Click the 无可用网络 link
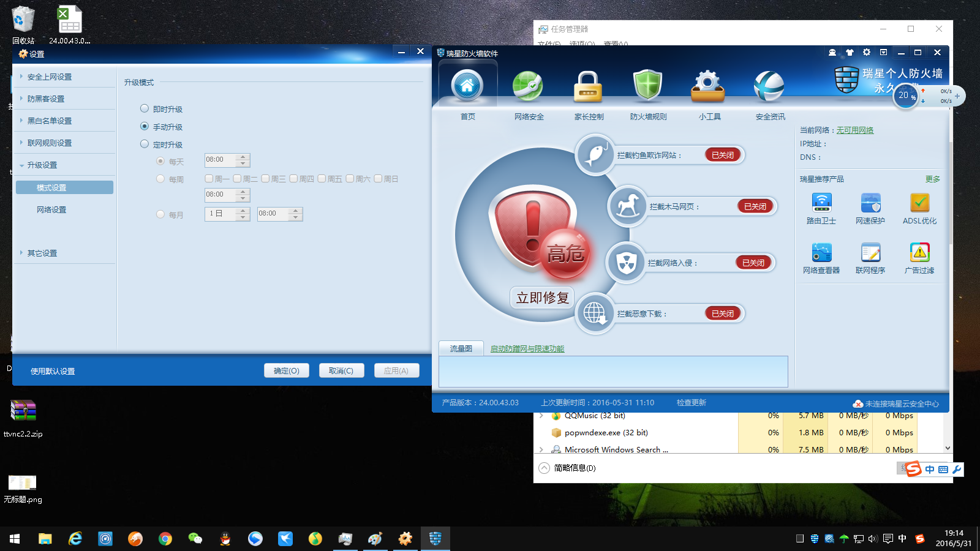Image resolution: width=980 pixels, height=551 pixels. tap(855, 130)
